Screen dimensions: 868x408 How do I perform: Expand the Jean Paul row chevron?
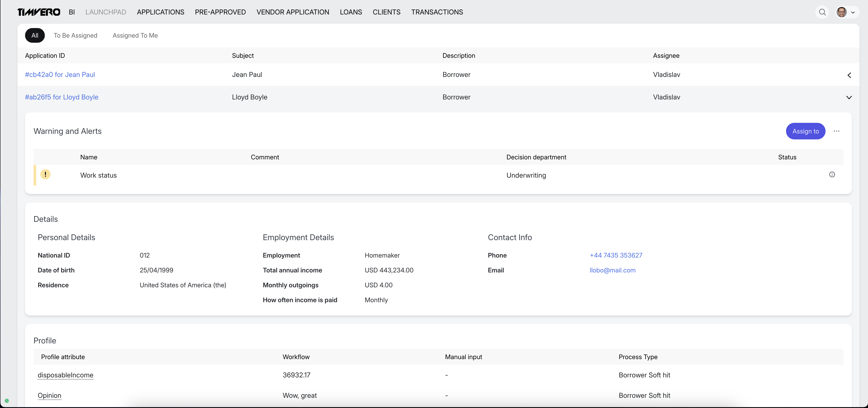849,75
